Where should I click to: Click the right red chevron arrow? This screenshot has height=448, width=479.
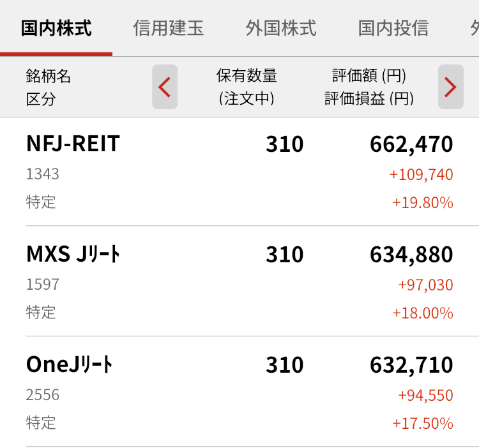(450, 87)
